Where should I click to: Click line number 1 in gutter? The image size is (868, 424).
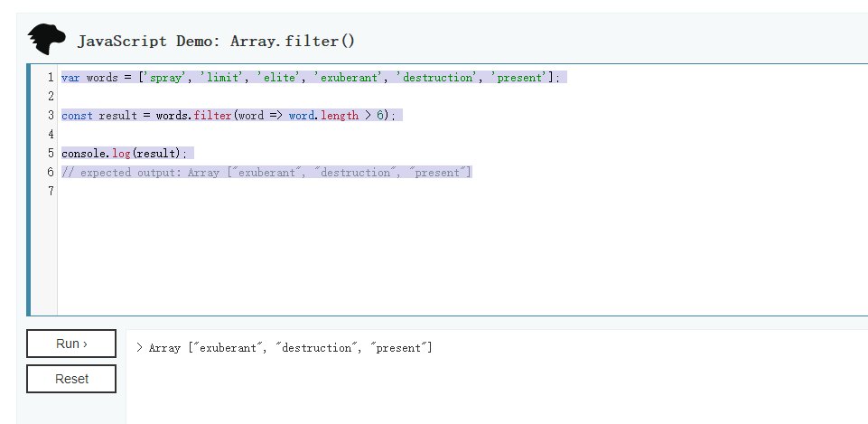[51, 78]
